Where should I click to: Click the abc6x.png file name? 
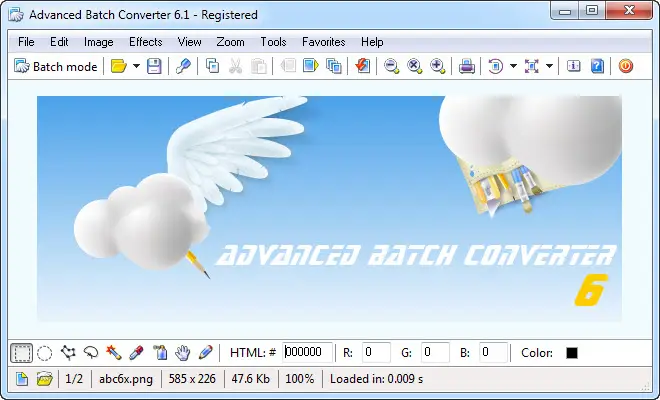(126, 379)
